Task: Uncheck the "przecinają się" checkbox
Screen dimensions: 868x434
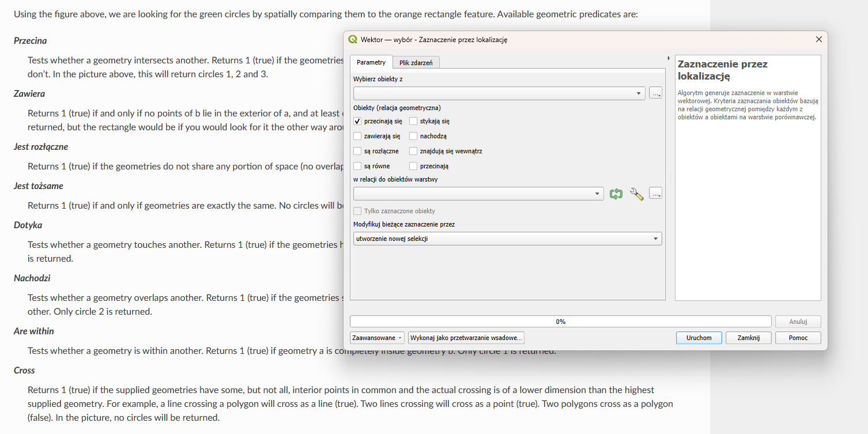Action: (x=357, y=121)
